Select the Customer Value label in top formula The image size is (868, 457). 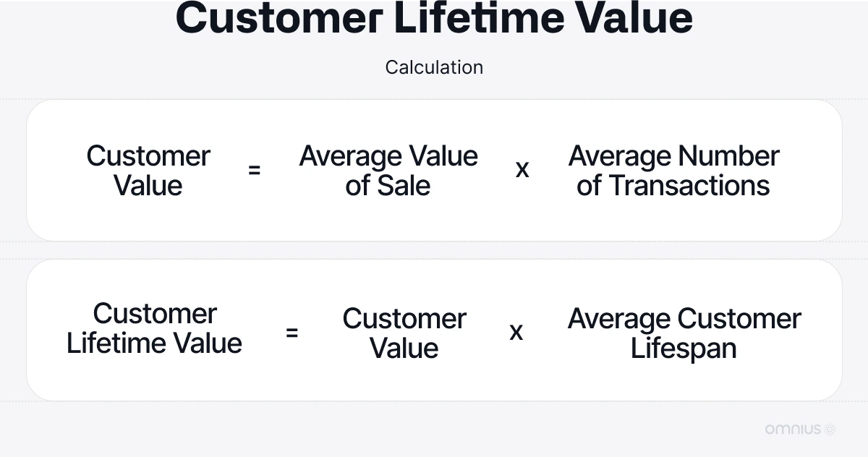(148, 171)
